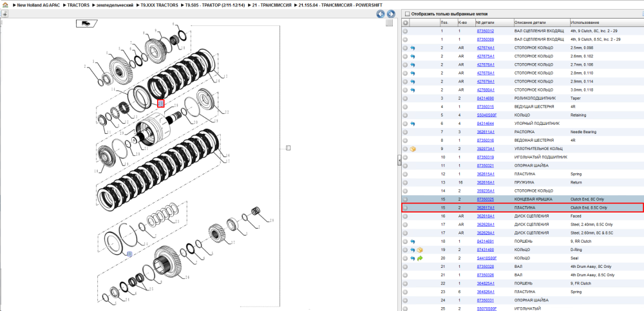Select 'Needle Bearing' usage cell
The width and height of the screenshot is (644, 311).
click(x=583, y=132)
